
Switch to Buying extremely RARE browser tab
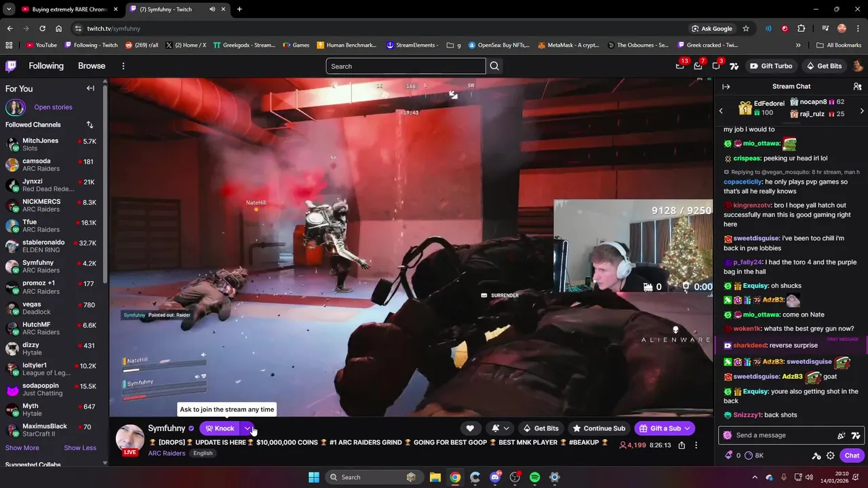70,9
